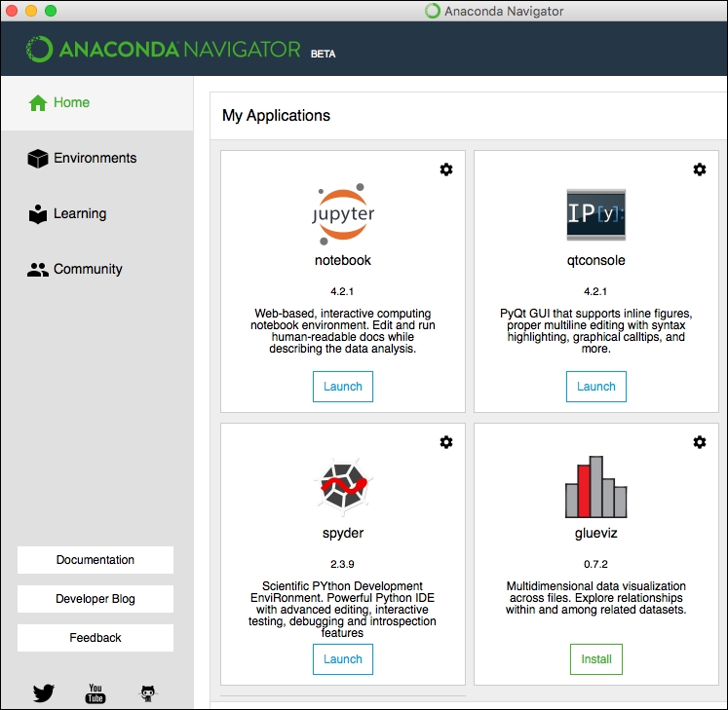Open gear settings on spyder card
Image resolution: width=728 pixels, height=710 pixels.
(446, 442)
